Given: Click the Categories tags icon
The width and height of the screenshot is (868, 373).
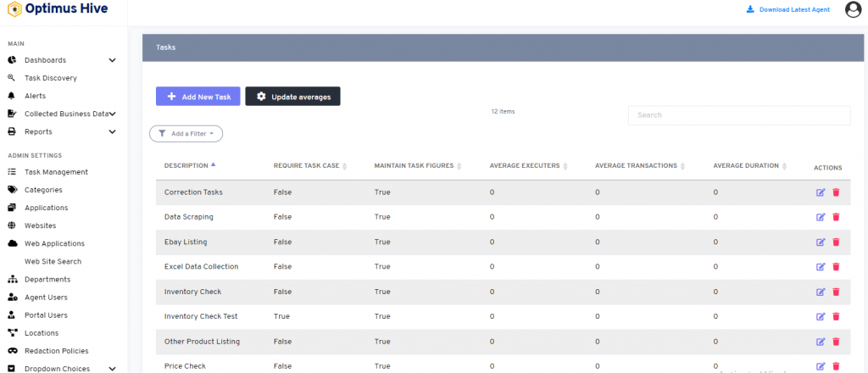Looking at the screenshot, I should 12,190.
